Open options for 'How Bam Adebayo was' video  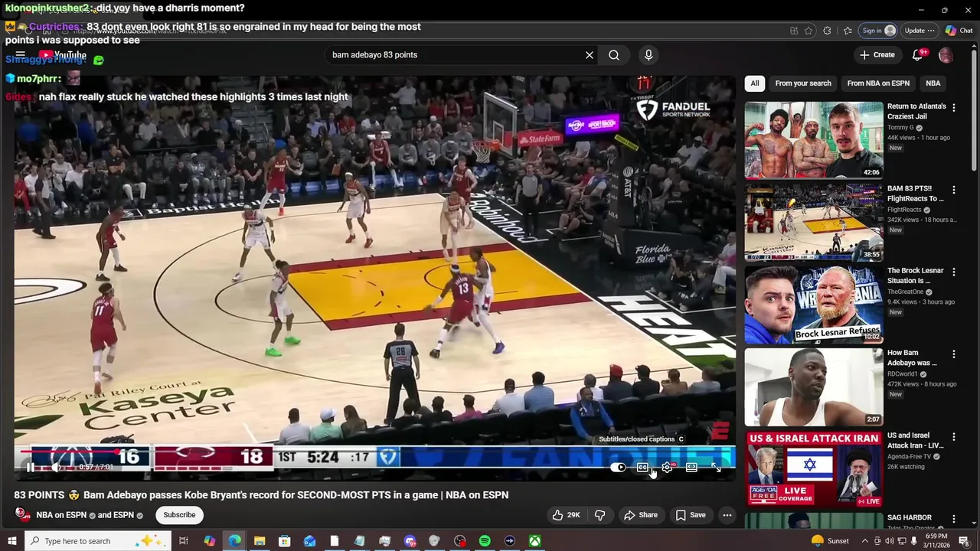954,354
